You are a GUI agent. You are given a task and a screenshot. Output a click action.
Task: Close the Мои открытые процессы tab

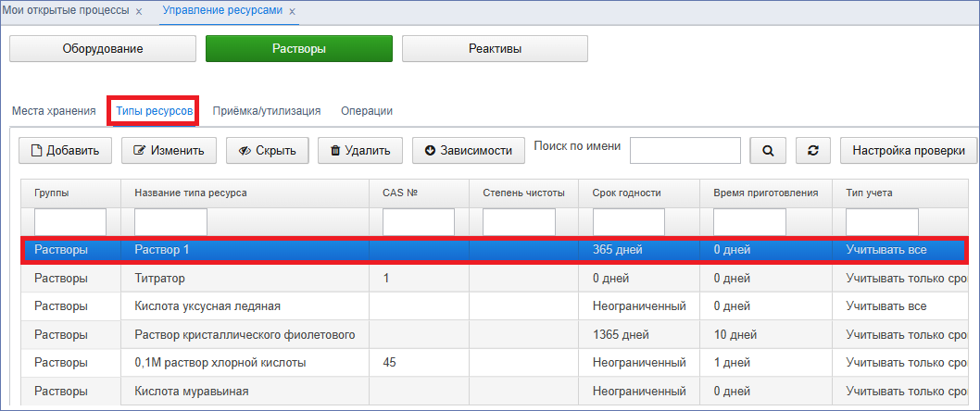(139, 11)
